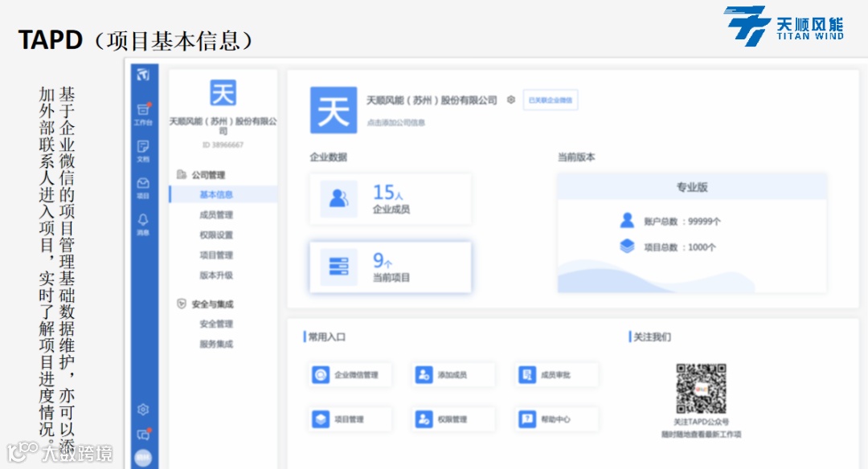Open the 权限管理 shortcut
Screen dimensions: 868x469
click(x=454, y=419)
